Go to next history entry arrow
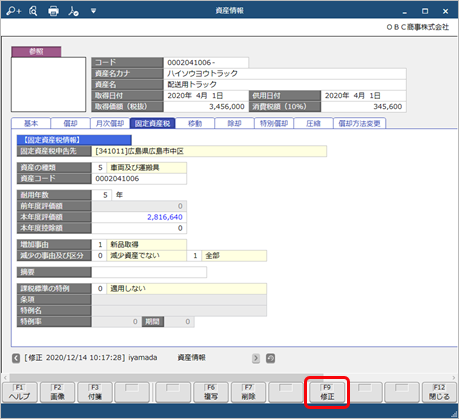 point(256,358)
